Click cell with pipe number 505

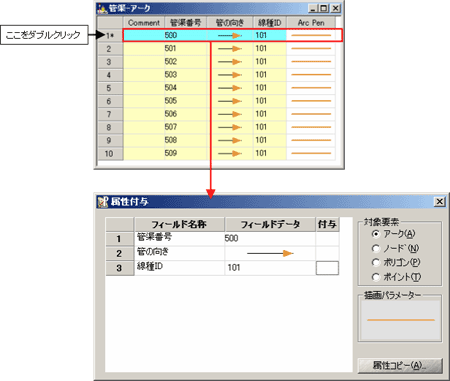pos(186,101)
